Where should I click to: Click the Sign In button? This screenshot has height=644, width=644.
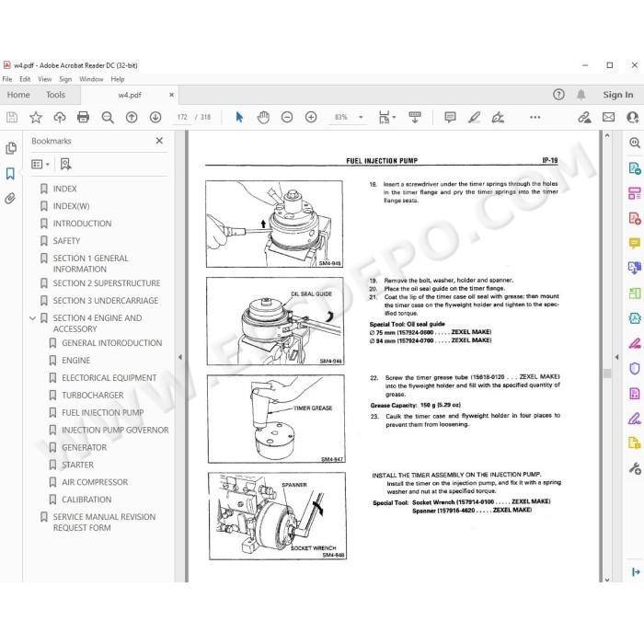[617, 95]
